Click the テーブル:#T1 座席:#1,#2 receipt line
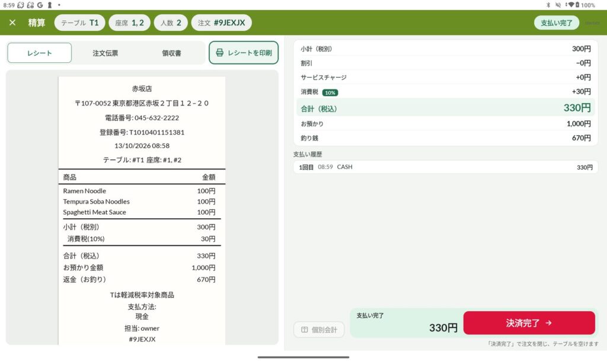The height and width of the screenshot is (364, 607). [142, 159]
